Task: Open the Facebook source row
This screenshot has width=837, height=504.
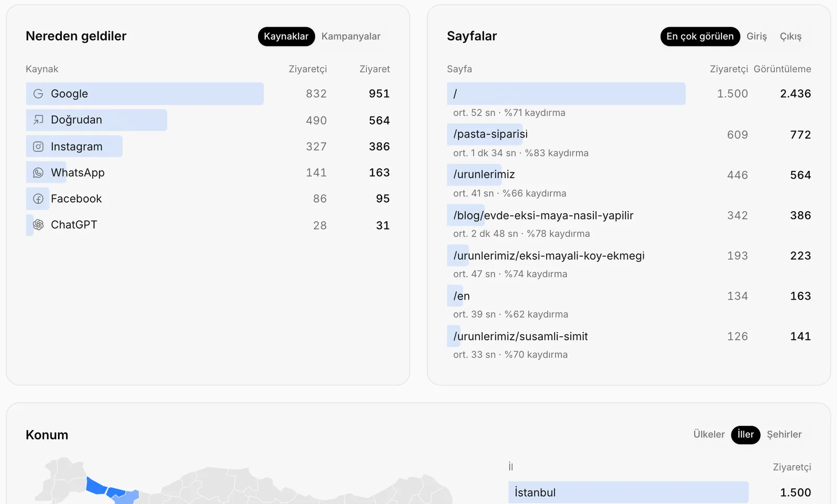Action: pyautogui.click(x=208, y=199)
